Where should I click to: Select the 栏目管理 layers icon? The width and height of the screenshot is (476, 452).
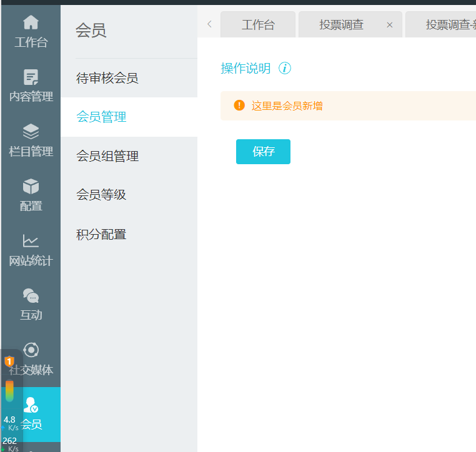(x=31, y=132)
